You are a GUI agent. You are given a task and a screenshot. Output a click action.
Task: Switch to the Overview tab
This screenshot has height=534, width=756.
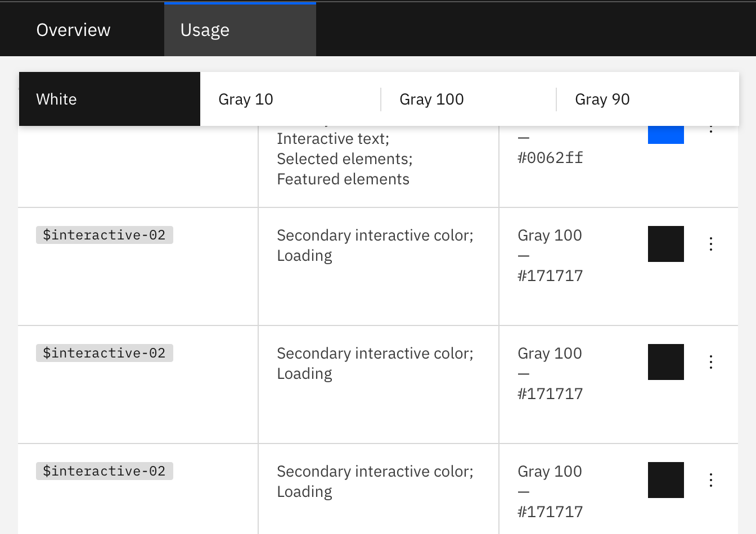click(73, 29)
